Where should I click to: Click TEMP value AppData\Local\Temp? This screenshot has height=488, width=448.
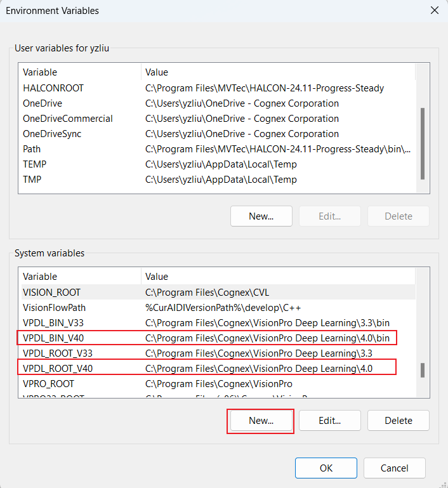coord(221,164)
